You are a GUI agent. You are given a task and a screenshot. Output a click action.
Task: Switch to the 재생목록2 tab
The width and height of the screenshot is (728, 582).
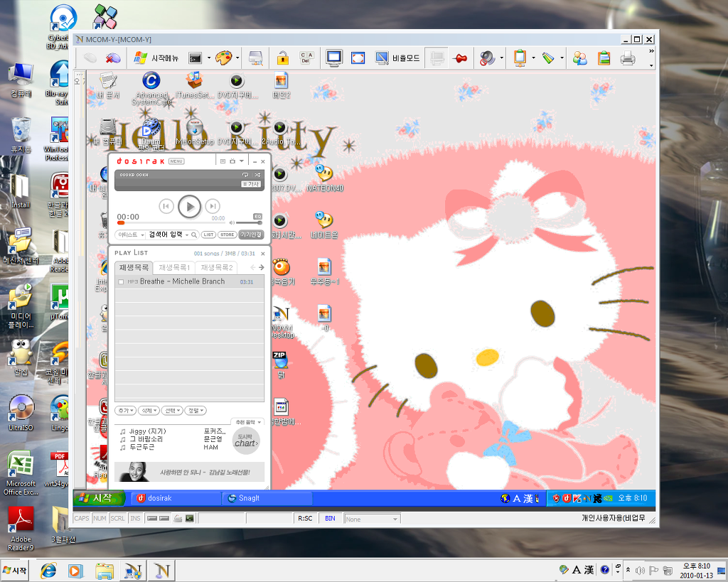point(216,268)
